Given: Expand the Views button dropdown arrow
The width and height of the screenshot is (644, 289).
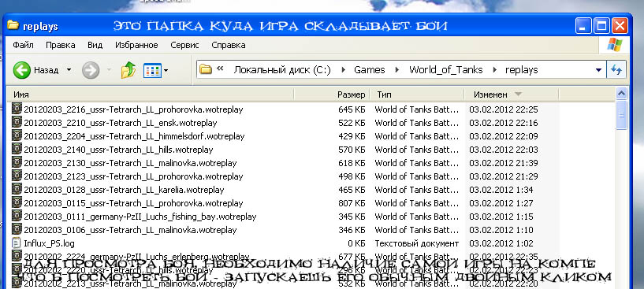Looking at the screenshot, I should pyautogui.click(x=166, y=71).
